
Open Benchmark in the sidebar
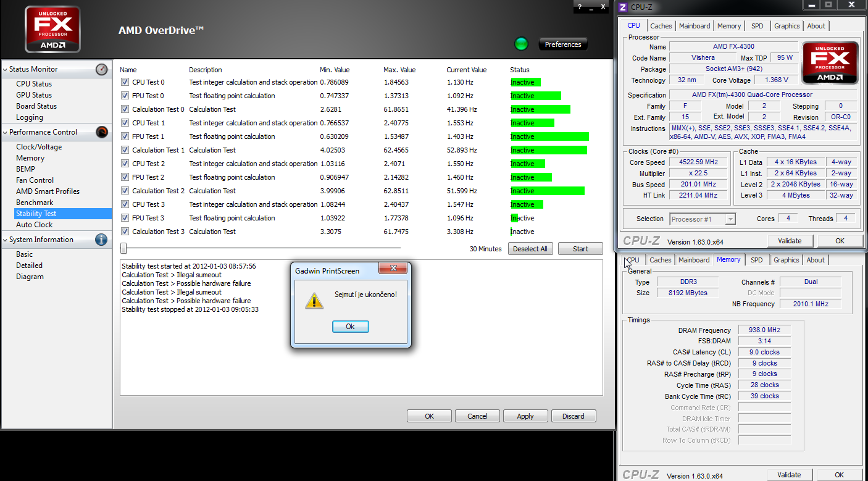[35, 203]
